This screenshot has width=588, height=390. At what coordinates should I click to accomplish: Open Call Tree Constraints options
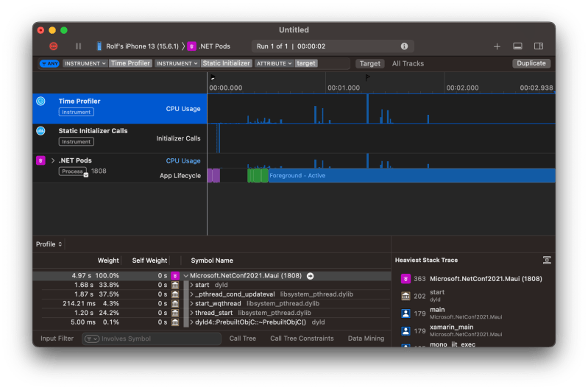(x=302, y=338)
